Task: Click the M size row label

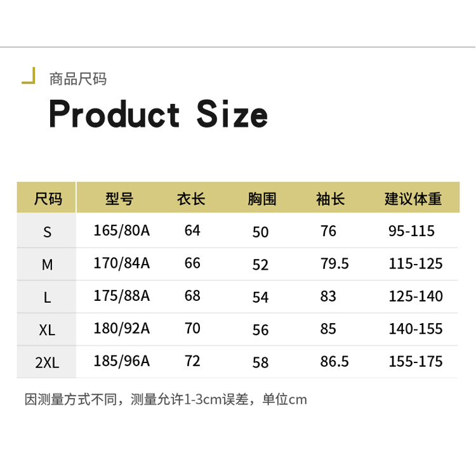Action: point(47,265)
